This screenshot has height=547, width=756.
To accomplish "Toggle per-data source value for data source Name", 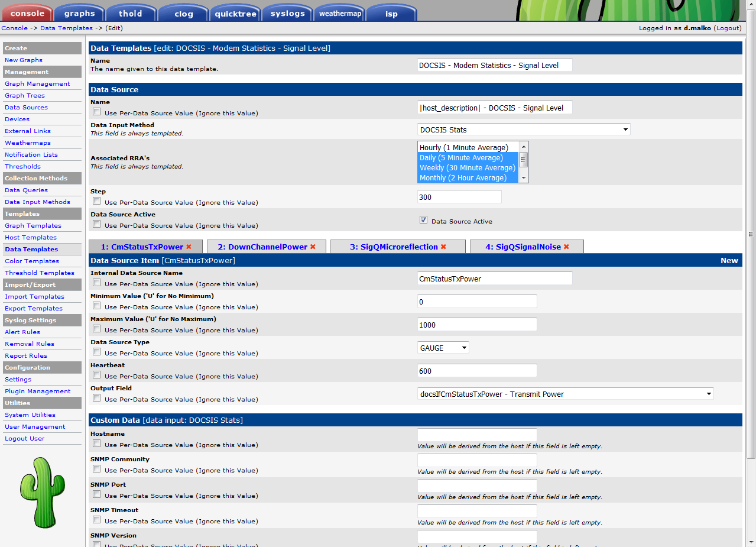I will point(96,112).
